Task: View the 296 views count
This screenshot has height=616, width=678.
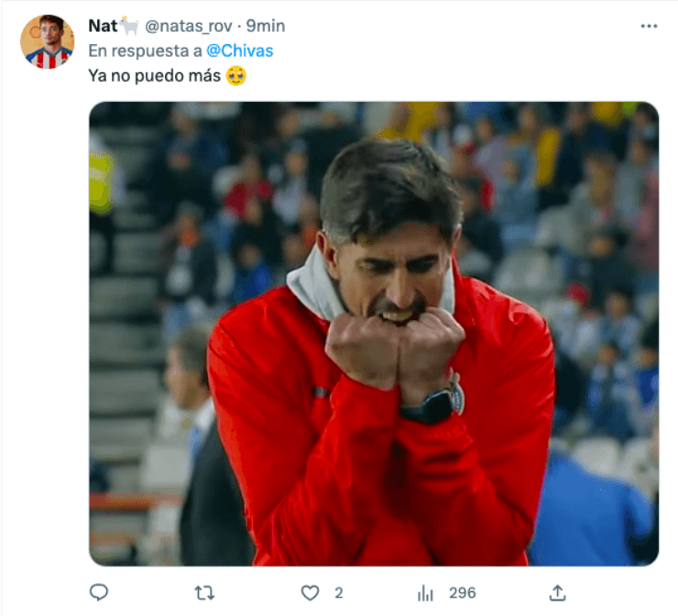Action: [x=462, y=593]
